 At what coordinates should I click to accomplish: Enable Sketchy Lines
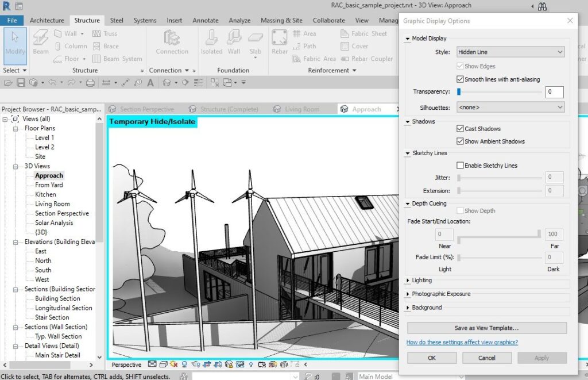coord(459,165)
